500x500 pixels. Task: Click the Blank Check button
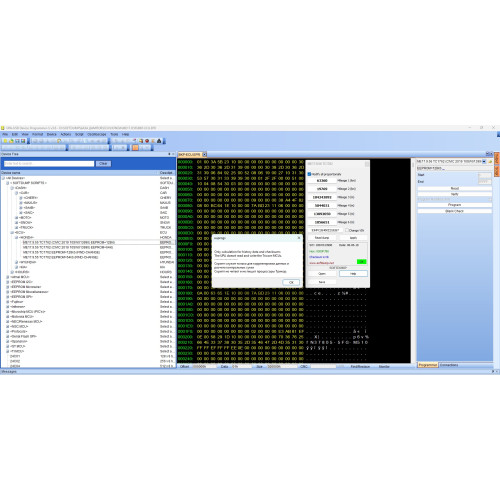[455, 211]
